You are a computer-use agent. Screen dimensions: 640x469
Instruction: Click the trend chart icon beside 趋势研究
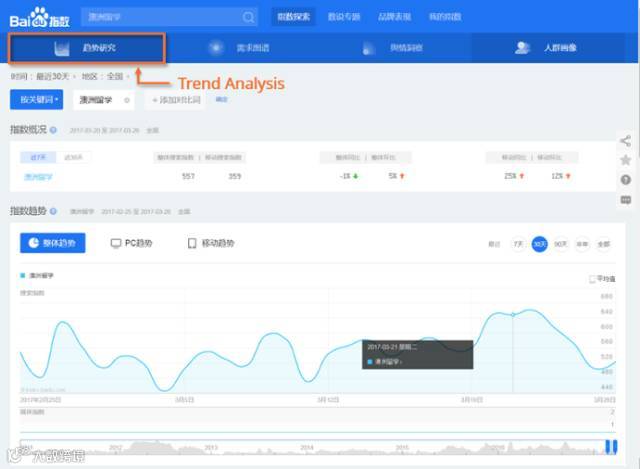62,49
